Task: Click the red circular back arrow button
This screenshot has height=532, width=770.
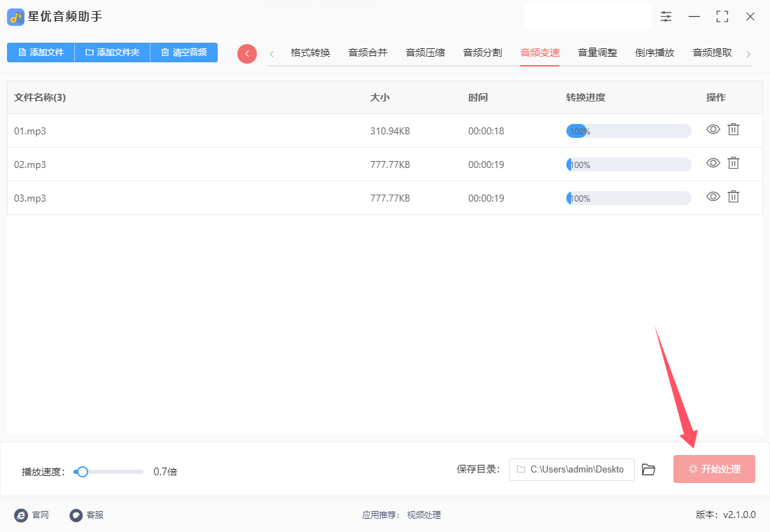Action: point(247,53)
